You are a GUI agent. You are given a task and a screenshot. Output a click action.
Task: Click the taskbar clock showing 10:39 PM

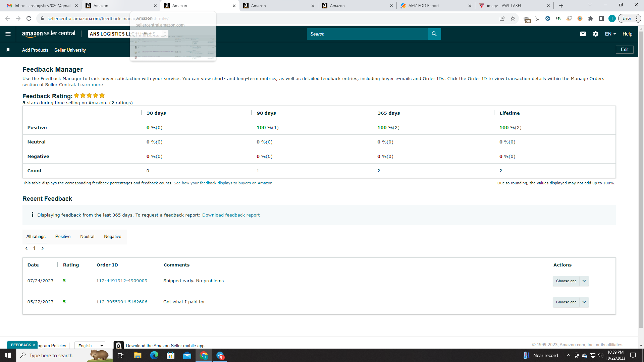tap(615, 355)
